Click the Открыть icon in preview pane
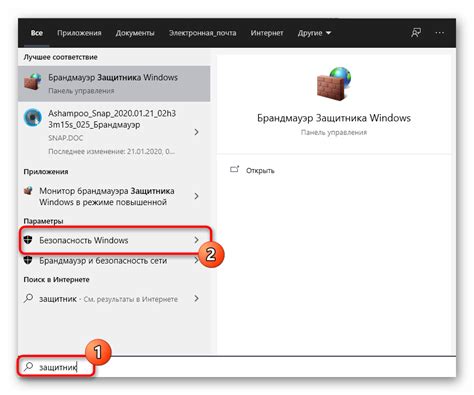 pos(235,170)
